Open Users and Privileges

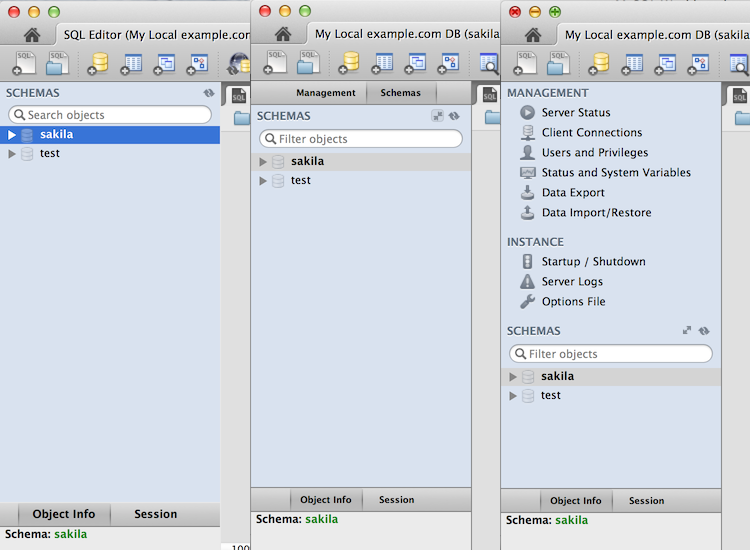pos(594,153)
